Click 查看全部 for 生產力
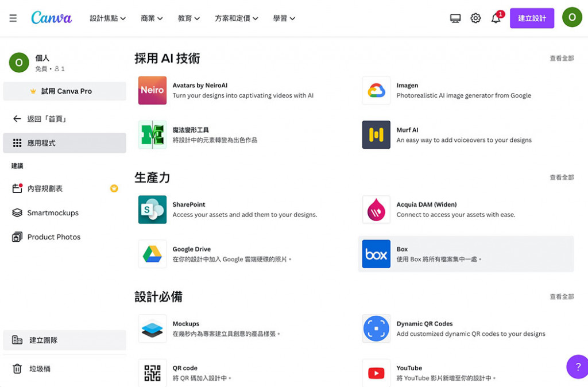Image resolution: width=588 pixels, height=387 pixels. click(562, 177)
